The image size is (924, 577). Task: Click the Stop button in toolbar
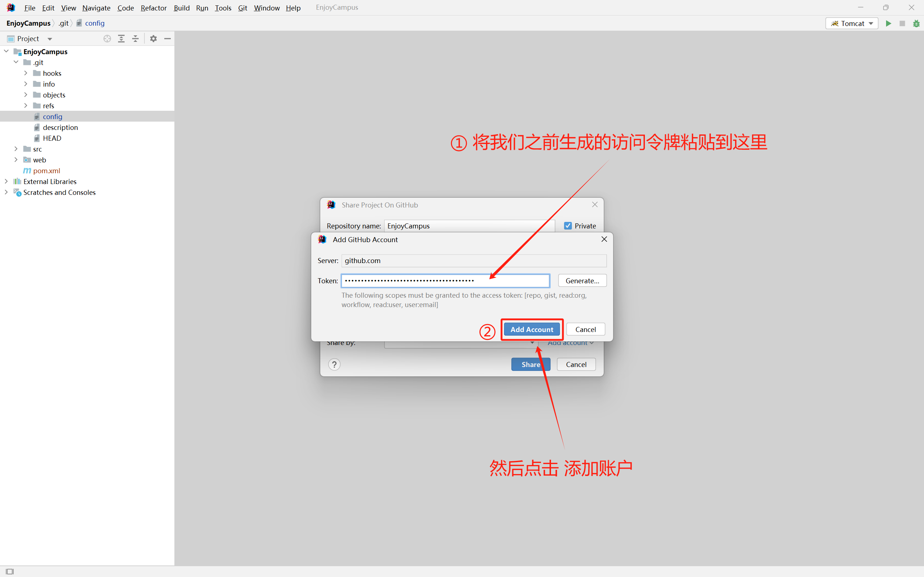pyautogui.click(x=902, y=23)
